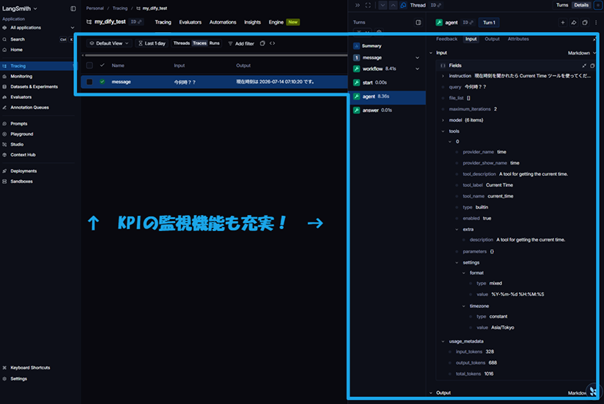Open the Default View dropdown
The width and height of the screenshot is (604, 404).
click(x=109, y=44)
